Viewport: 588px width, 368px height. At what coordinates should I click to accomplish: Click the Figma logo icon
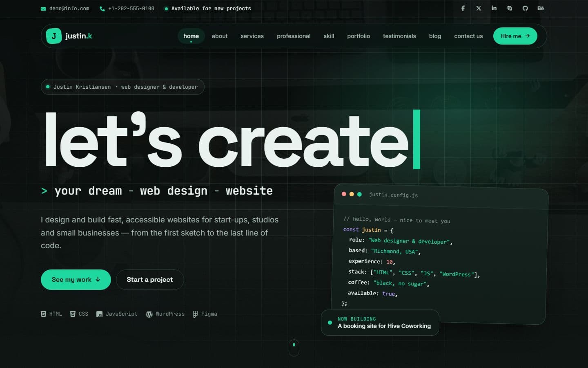195,314
